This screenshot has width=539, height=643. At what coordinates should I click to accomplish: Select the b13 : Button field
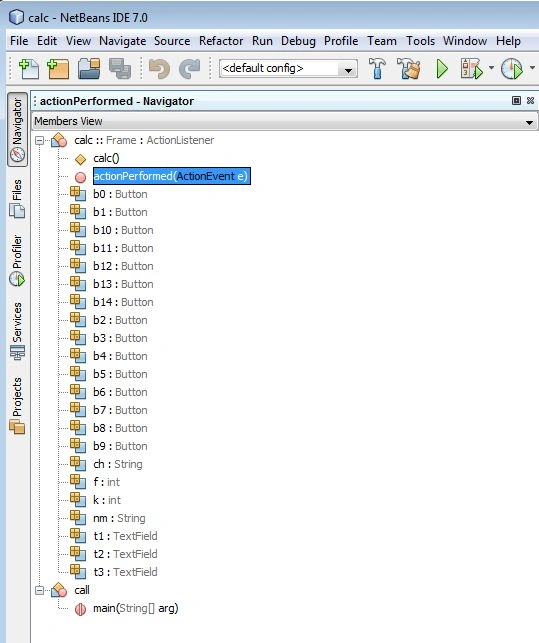[x=123, y=285]
